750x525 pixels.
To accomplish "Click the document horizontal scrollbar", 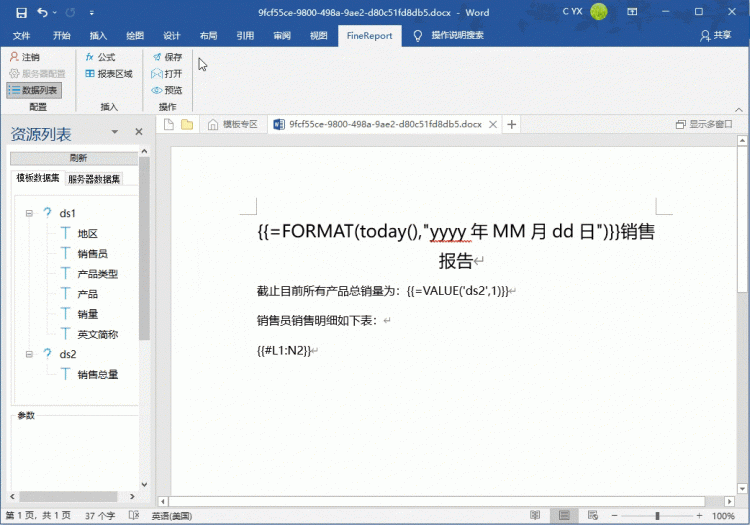I will coord(437,501).
